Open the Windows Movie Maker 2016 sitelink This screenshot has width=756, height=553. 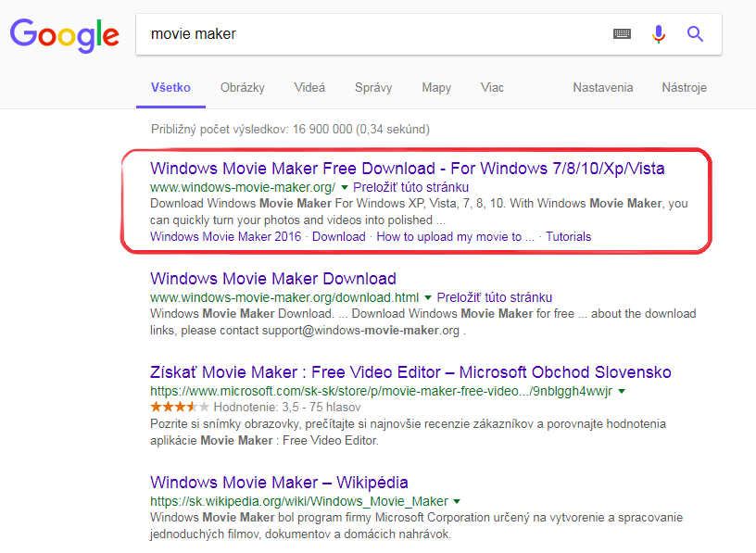click(x=226, y=236)
